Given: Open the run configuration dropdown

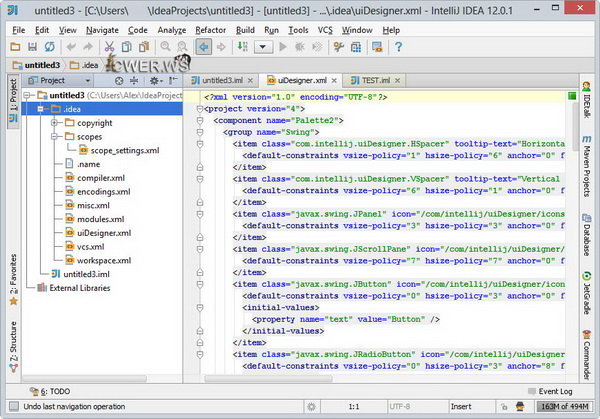Looking at the screenshot, I should click(262, 47).
